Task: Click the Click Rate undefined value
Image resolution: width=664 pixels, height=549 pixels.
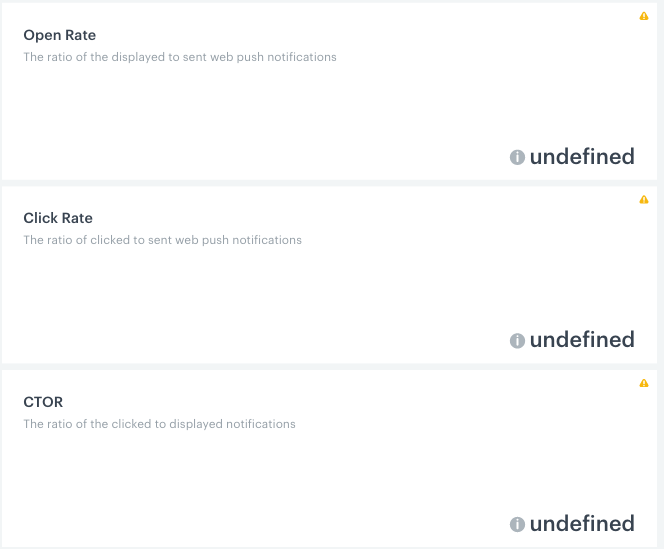Action: point(582,340)
